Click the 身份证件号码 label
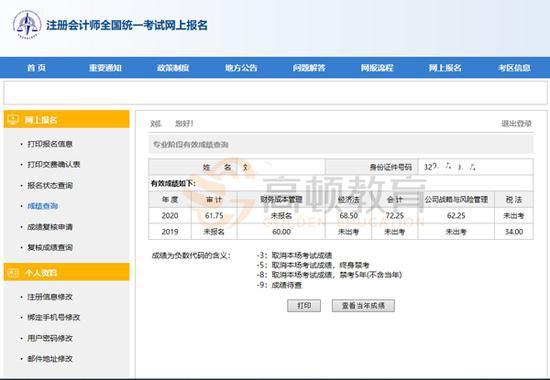Screen dimensions: 550x380 (x=390, y=167)
